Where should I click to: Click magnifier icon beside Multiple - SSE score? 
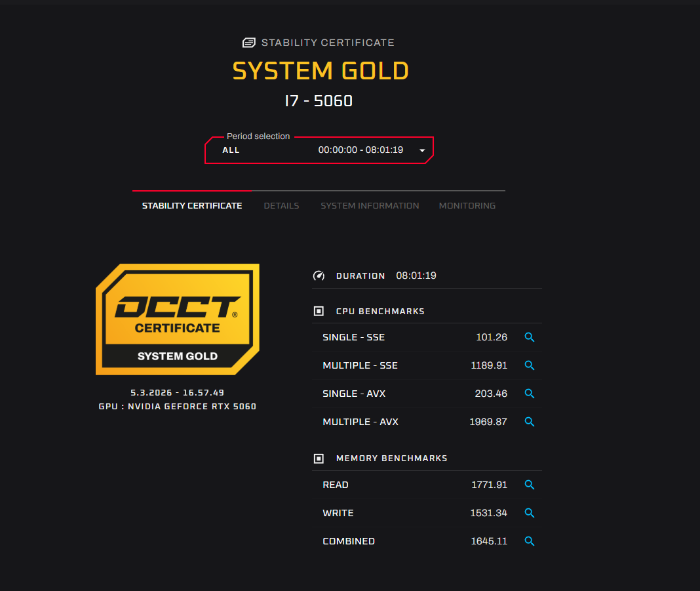530,365
